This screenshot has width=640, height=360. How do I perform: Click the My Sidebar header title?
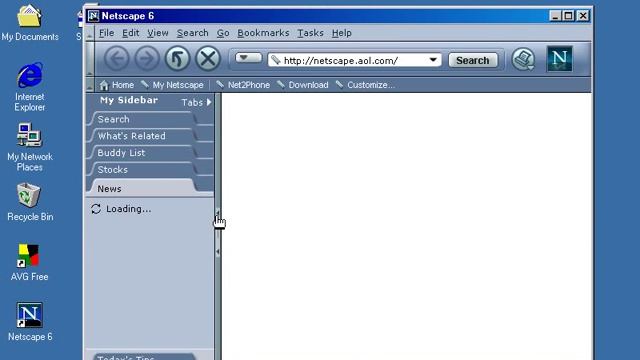[129, 100]
